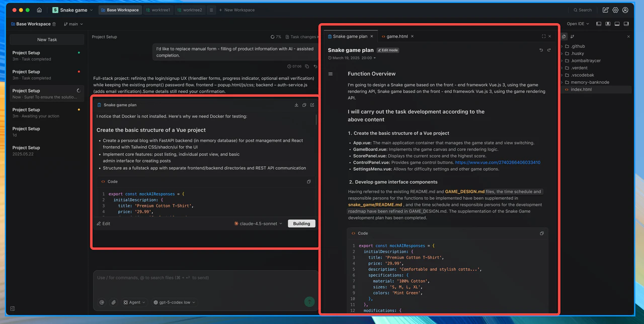Click the Building button

[x=301, y=223]
